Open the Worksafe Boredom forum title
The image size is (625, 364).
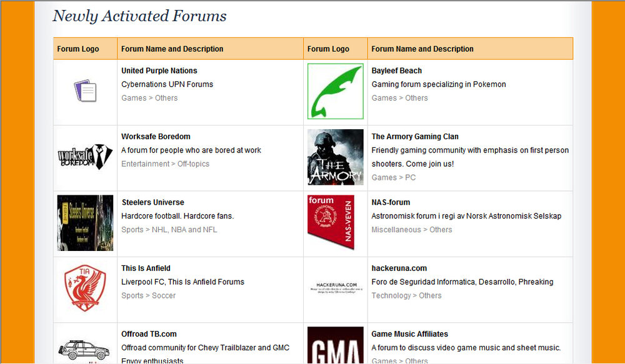pos(156,137)
